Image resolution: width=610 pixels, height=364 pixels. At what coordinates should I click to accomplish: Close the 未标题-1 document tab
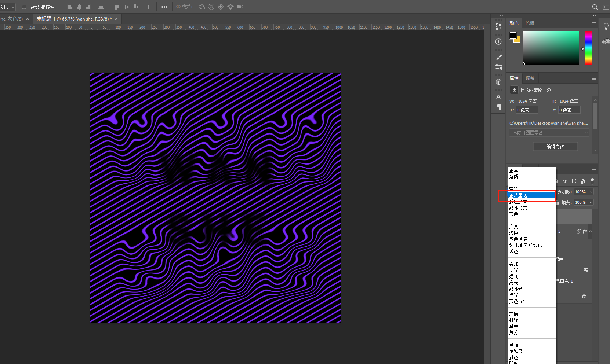coord(116,19)
